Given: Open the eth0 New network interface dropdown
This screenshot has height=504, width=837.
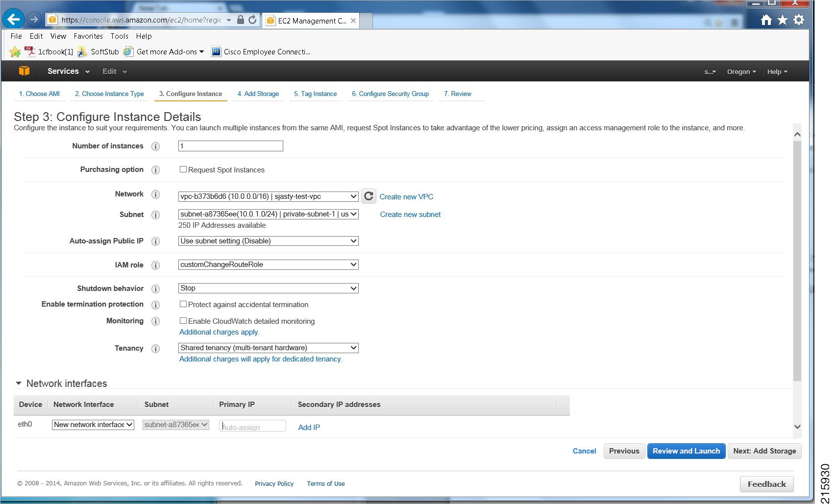Looking at the screenshot, I should pyautogui.click(x=93, y=425).
